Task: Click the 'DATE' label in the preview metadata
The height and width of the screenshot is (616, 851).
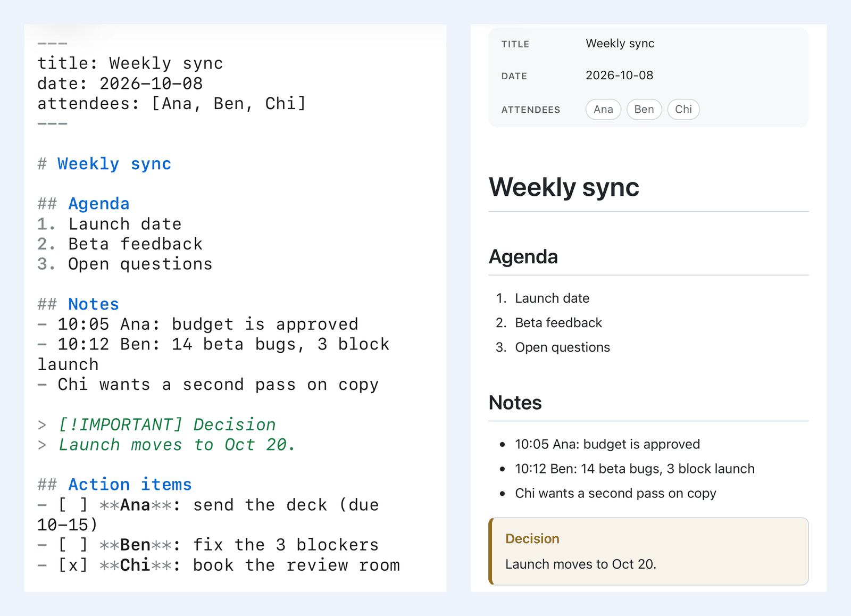Action: click(x=514, y=76)
